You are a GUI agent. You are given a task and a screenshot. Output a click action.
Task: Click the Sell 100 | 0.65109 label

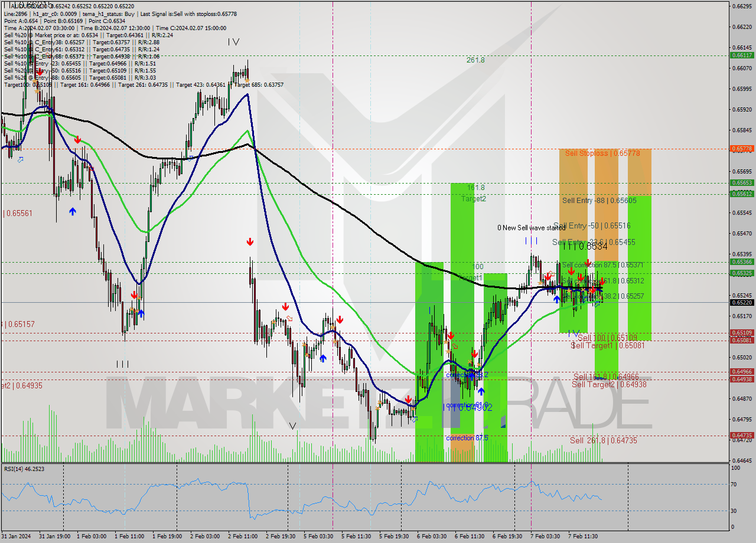click(x=607, y=338)
